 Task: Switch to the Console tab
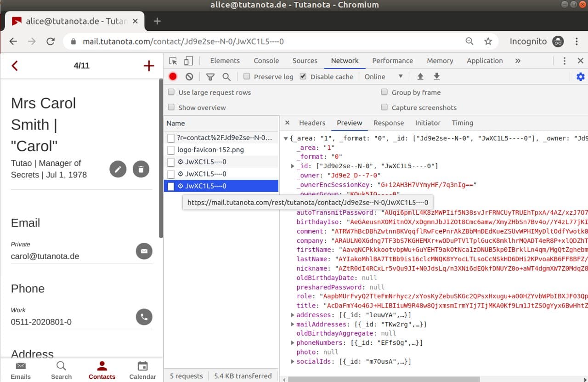click(266, 61)
